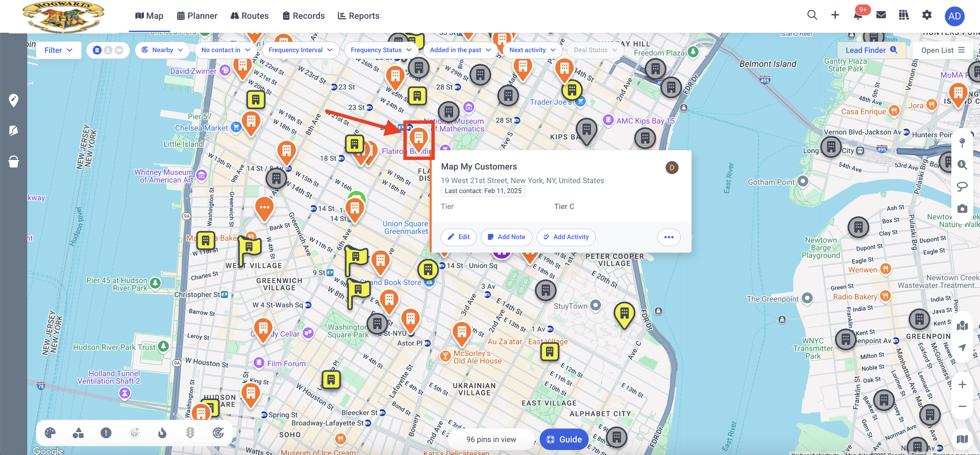Toggle the people record type filter

coord(108,50)
